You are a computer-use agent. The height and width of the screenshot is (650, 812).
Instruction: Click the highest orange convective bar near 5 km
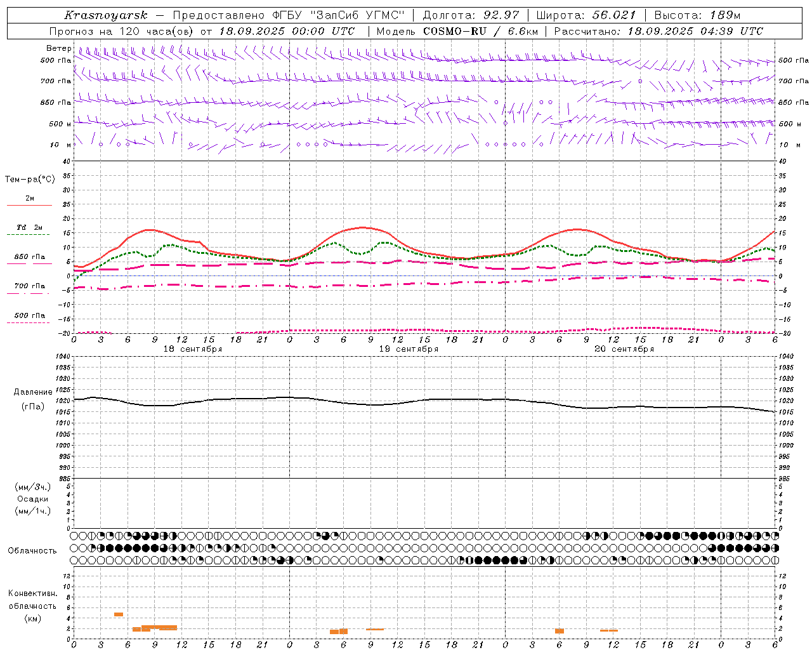[119, 614]
